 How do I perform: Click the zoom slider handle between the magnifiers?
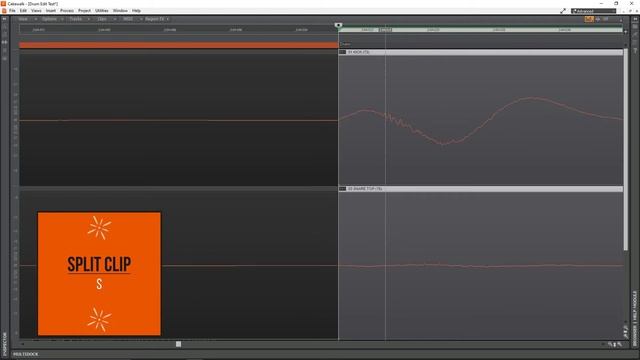615,345
